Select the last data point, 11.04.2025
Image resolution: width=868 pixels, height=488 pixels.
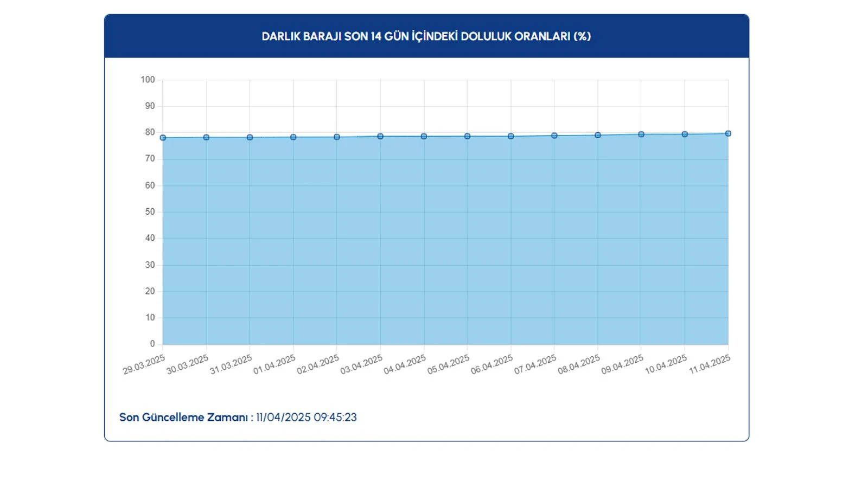(728, 133)
